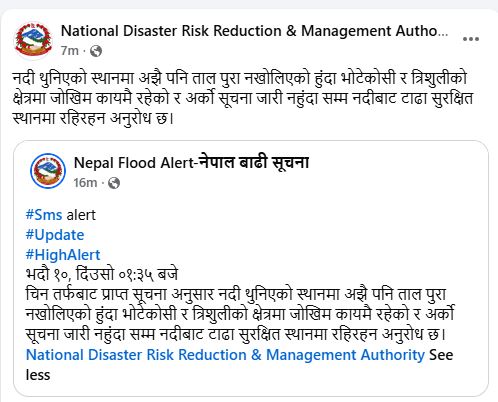
Task: Open the NDRRMA profile picture
Action: click(33, 40)
